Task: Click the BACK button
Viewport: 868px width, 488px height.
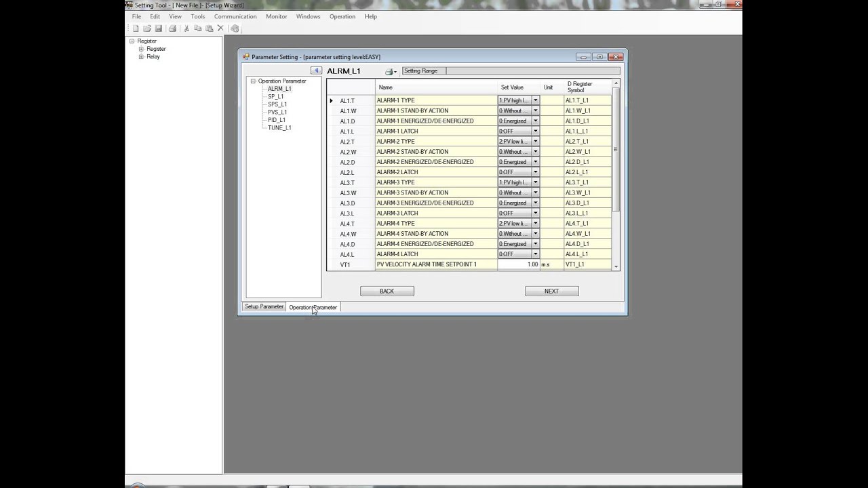Action: click(387, 291)
